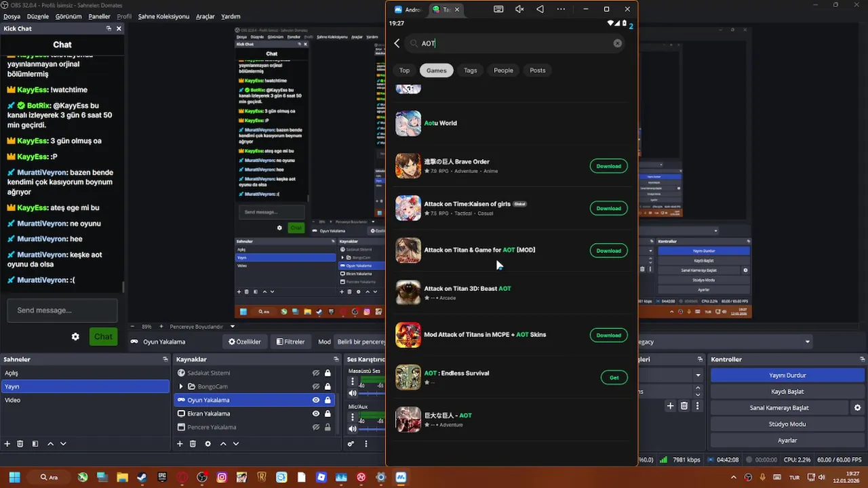Image resolution: width=868 pixels, height=488 pixels.
Task: Move selected source down in Kaynaklar
Action: click(236, 444)
